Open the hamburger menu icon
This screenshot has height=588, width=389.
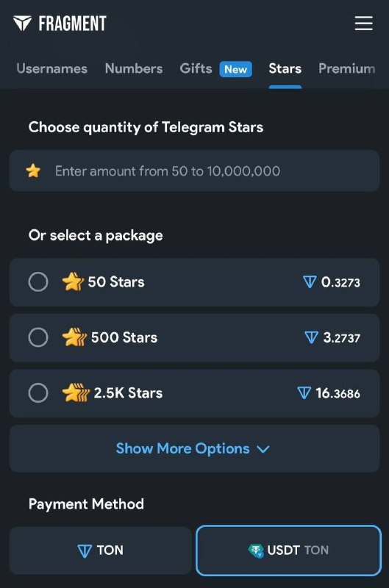363,24
